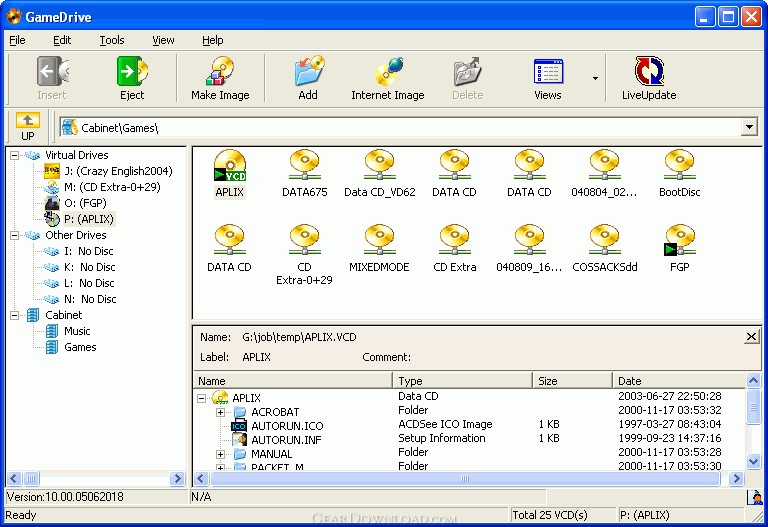Click left arrow of details horizontal scrollbar

[201, 479]
